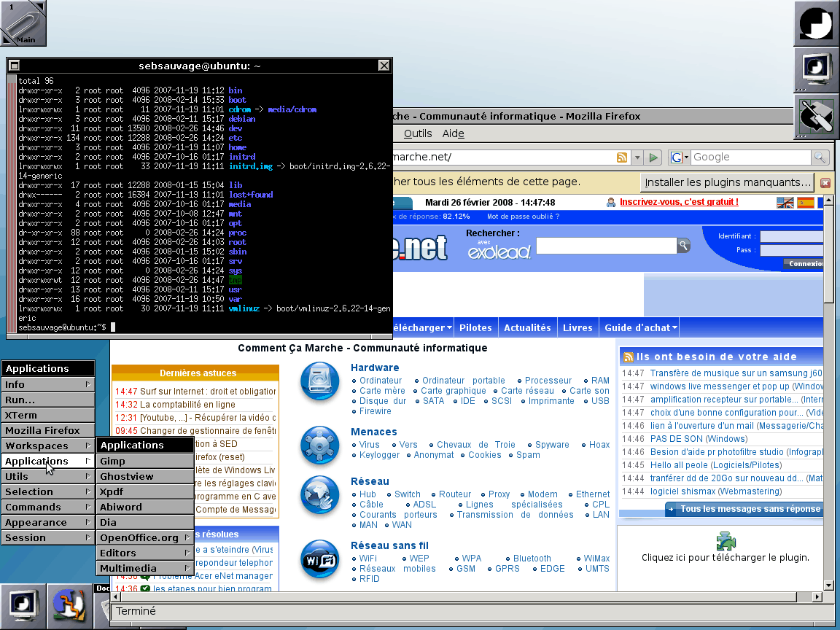Launch Mozilla Firefox from the root menu
Image resolution: width=840 pixels, height=630 pixels.
tap(47, 430)
